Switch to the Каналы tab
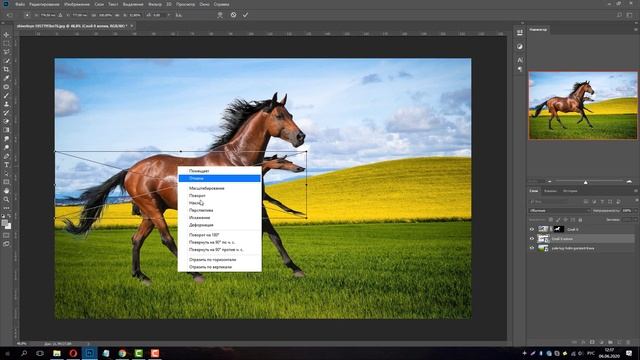 (550, 191)
